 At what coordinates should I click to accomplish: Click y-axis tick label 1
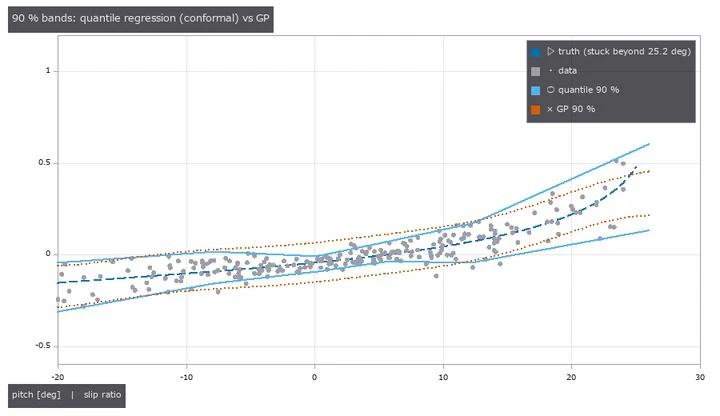[48, 71]
